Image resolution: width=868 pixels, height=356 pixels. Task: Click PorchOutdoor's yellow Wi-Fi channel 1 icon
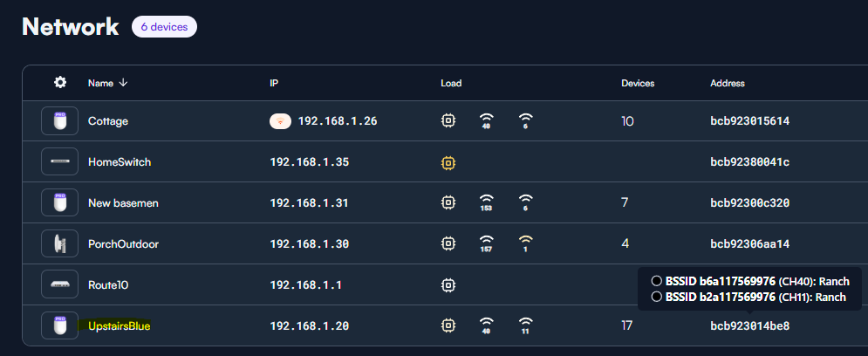525,243
